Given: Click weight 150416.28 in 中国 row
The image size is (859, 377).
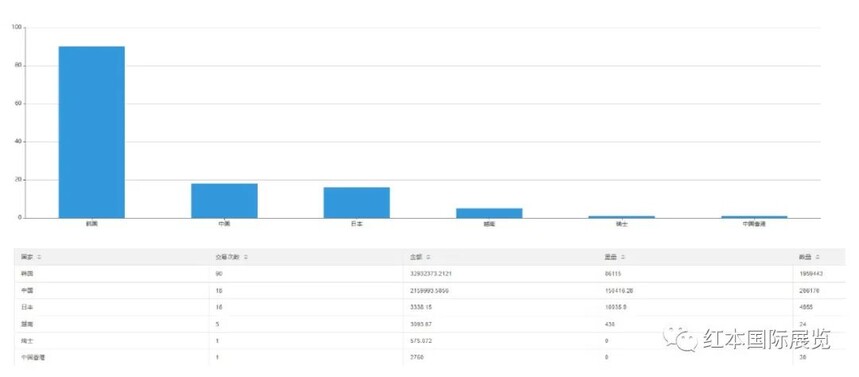Looking at the screenshot, I should (x=619, y=290).
